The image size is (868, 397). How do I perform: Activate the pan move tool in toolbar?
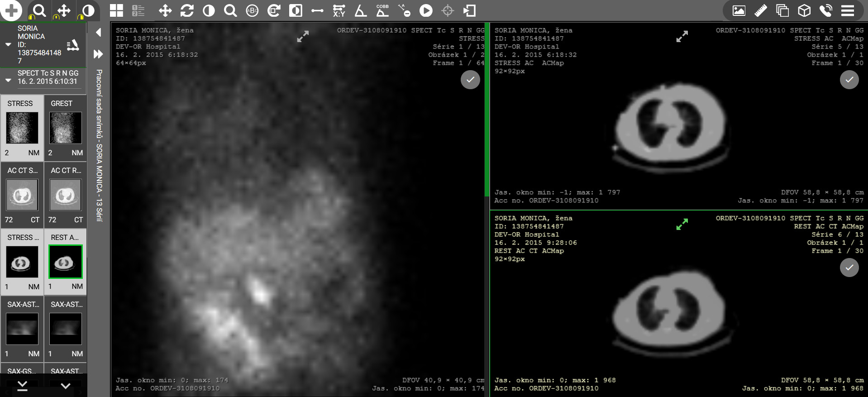(x=165, y=10)
